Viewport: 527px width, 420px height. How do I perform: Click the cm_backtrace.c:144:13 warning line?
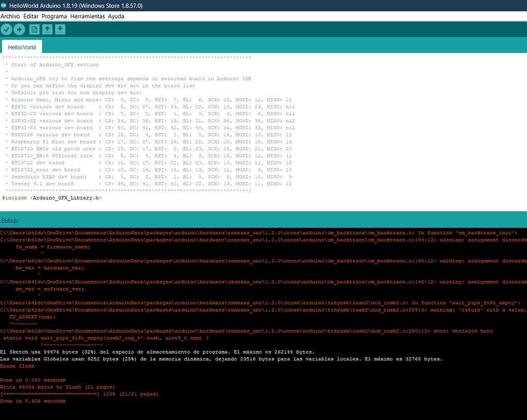coord(263,240)
